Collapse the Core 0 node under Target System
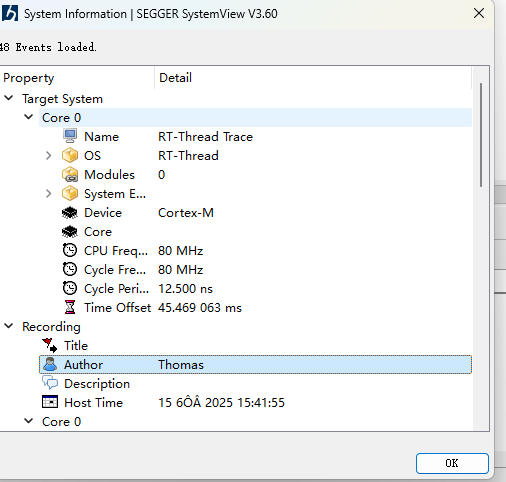 [x=29, y=117]
